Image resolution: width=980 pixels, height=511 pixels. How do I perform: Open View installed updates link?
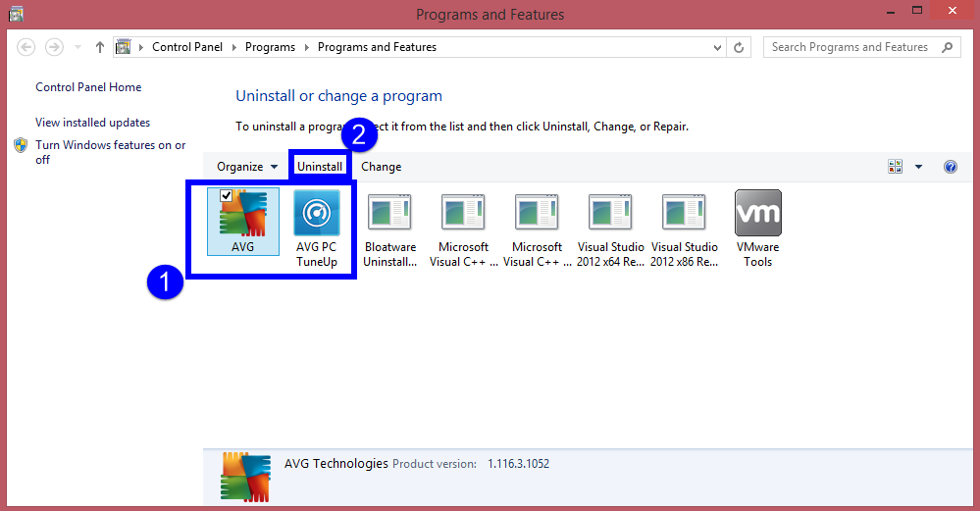92,123
